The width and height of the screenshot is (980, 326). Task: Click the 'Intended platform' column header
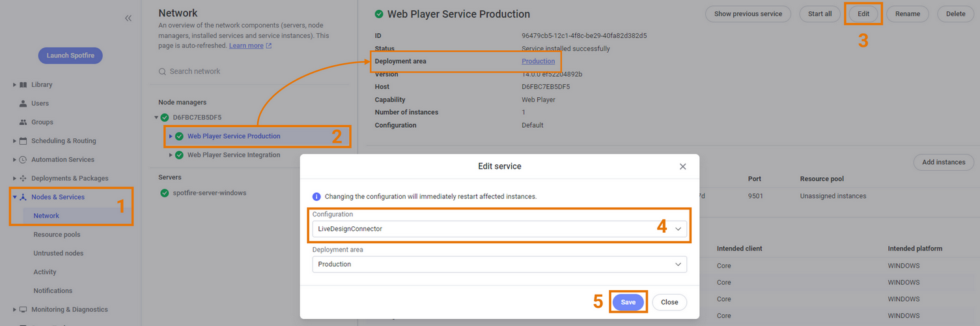[915, 248]
